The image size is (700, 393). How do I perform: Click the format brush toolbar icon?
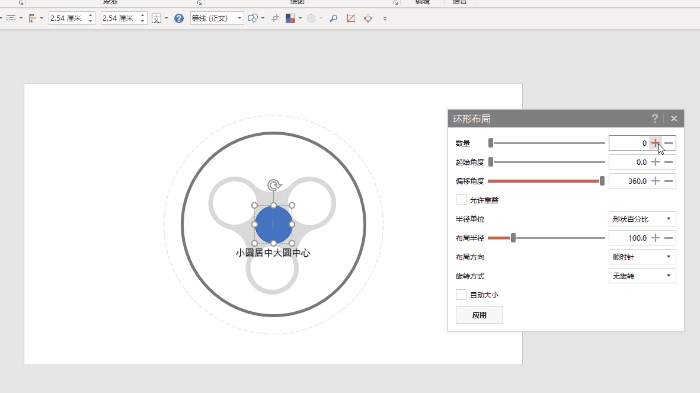[32, 18]
